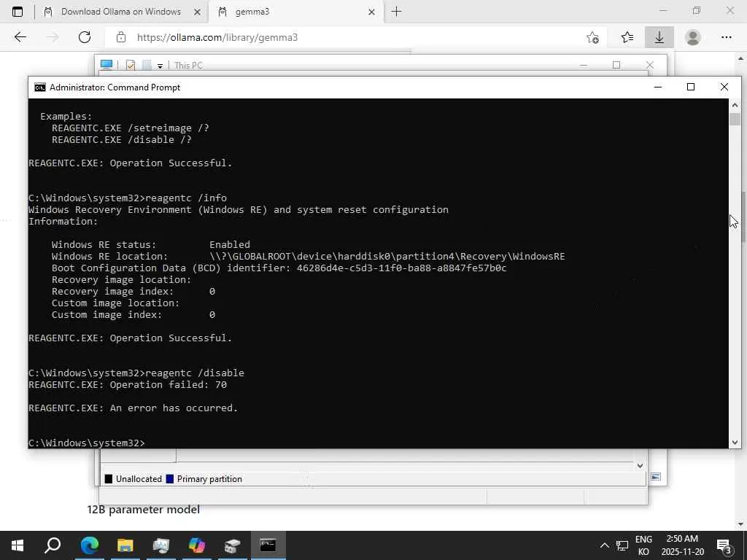The width and height of the screenshot is (747, 560).
Task: Close the gemma3 tab
Action: pos(372,12)
